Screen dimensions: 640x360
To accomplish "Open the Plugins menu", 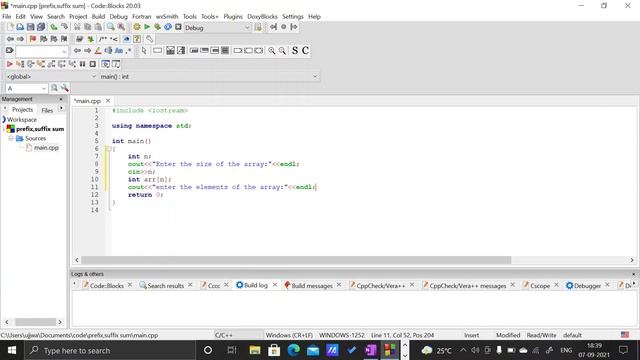I will [x=233, y=16].
